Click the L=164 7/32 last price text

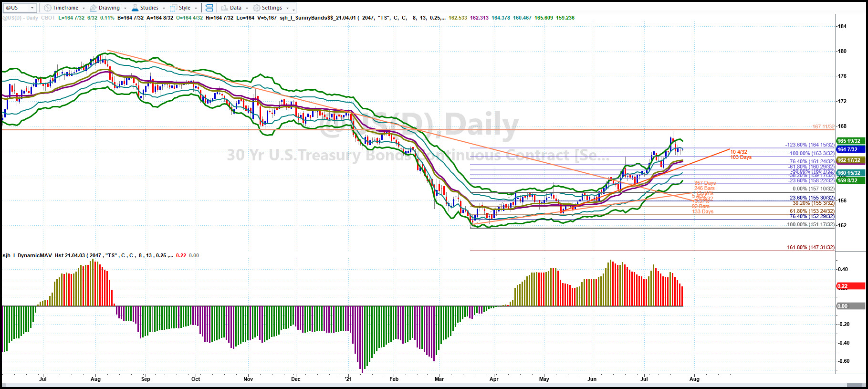71,18
